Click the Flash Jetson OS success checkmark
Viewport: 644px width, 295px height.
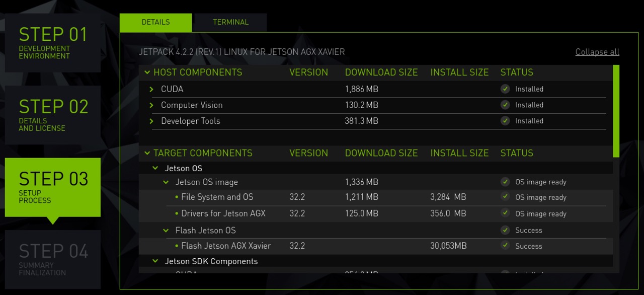coord(505,230)
